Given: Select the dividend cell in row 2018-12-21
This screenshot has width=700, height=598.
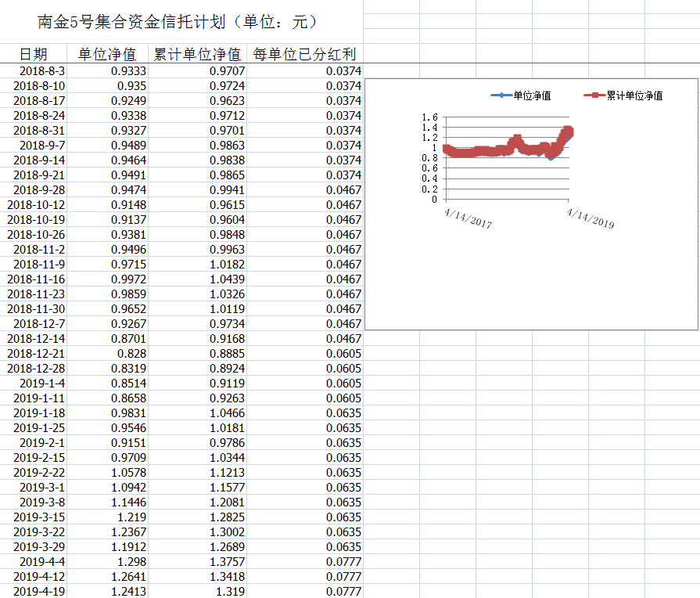Looking at the screenshot, I should coord(304,354).
